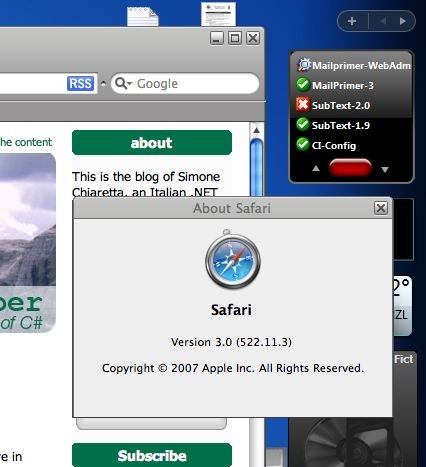
Task: Click the blue RSS badge in address bar
Action: point(80,83)
